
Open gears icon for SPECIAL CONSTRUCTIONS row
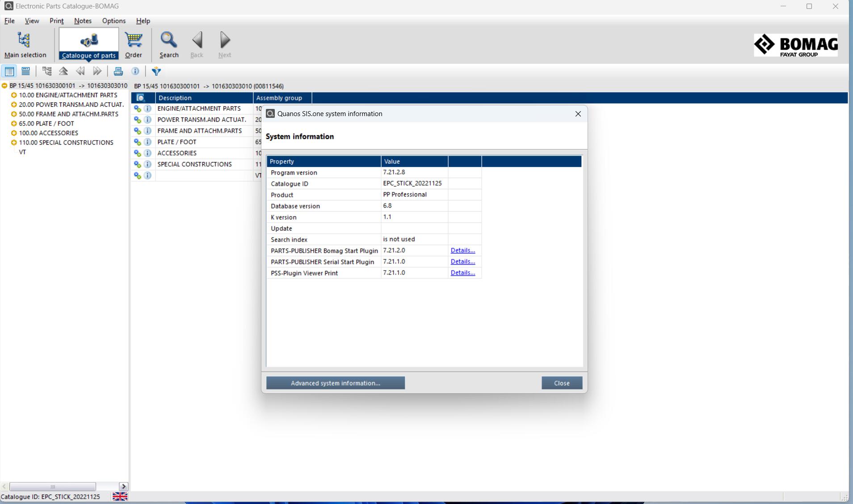click(x=137, y=164)
